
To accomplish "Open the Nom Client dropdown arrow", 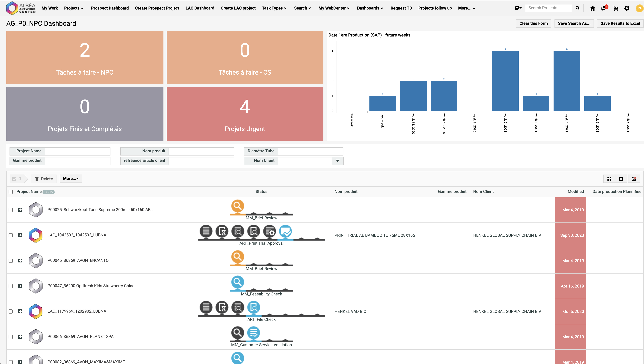I will (338, 161).
